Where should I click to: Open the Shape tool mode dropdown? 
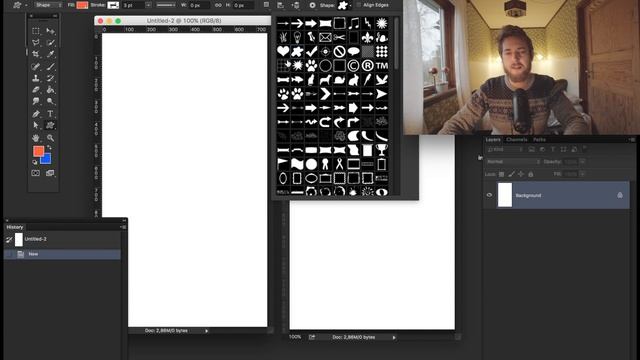[x=48, y=5]
